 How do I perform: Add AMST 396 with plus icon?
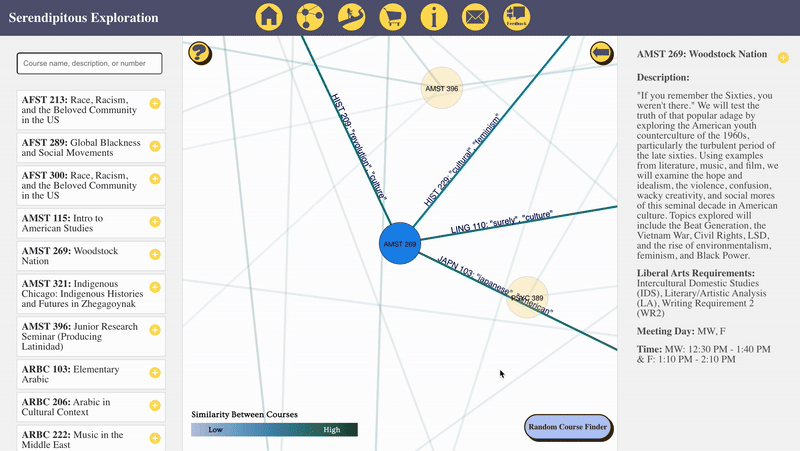coord(155,330)
